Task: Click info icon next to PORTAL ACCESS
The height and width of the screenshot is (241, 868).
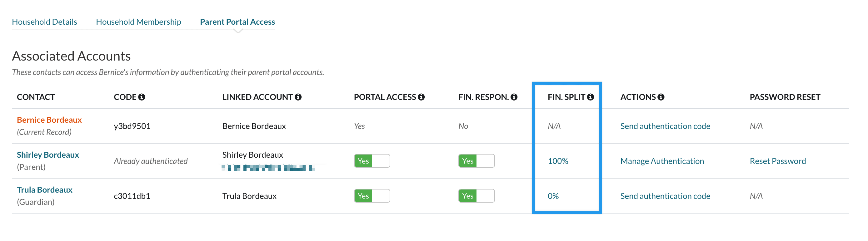Action: pos(421,97)
